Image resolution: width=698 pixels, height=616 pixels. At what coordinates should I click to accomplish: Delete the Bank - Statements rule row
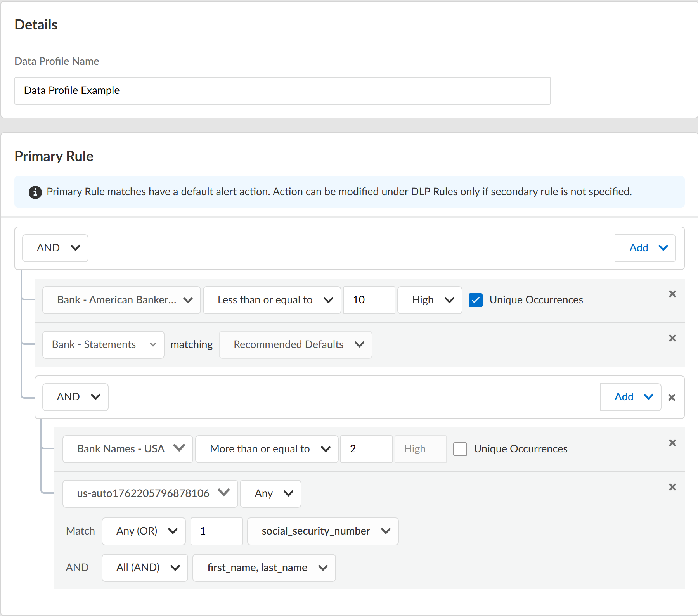(x=672, y=338)
